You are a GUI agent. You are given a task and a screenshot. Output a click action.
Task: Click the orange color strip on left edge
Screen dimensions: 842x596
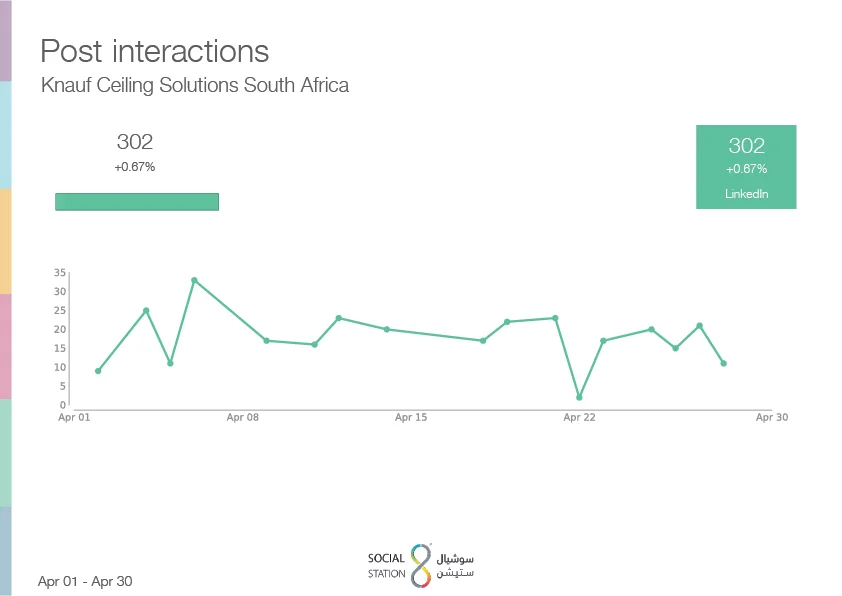coord(5,241)
